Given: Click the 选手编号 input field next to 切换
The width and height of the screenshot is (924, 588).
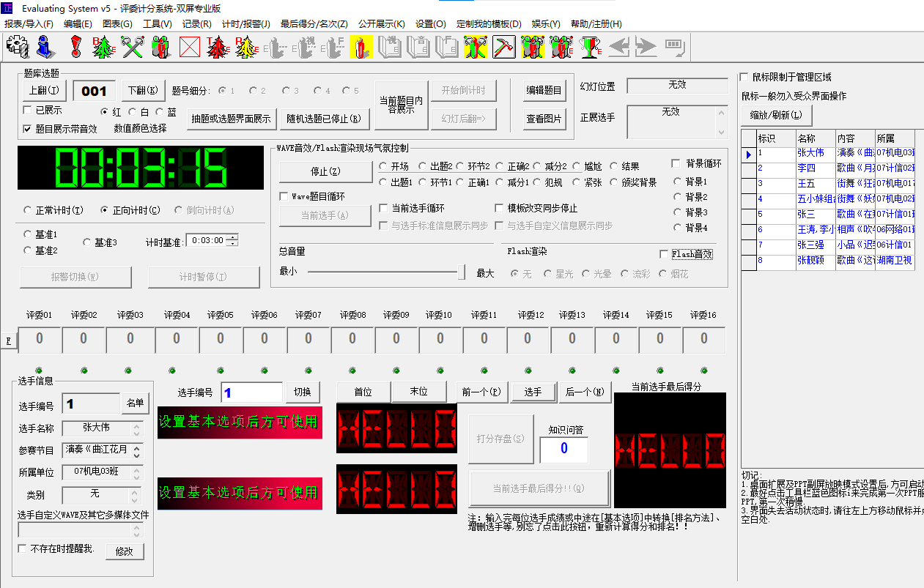Looking at the screenshot, I should [x=251, y=392].
